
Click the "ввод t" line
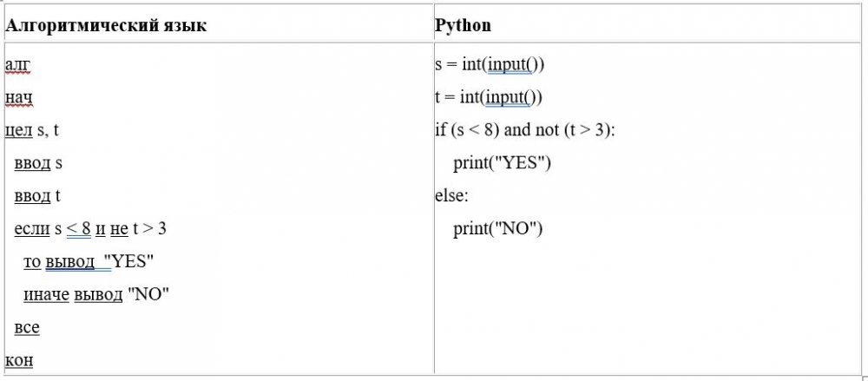pyautogui.click(x=38, y=196)
